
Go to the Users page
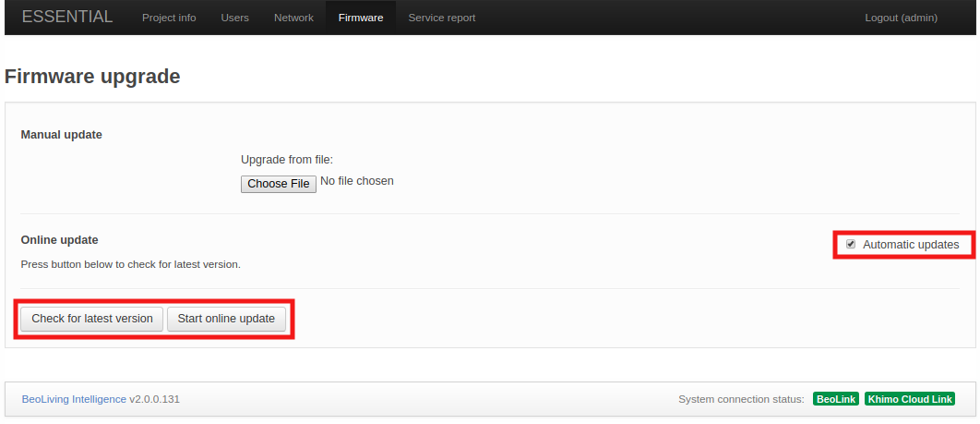(235, 18)
